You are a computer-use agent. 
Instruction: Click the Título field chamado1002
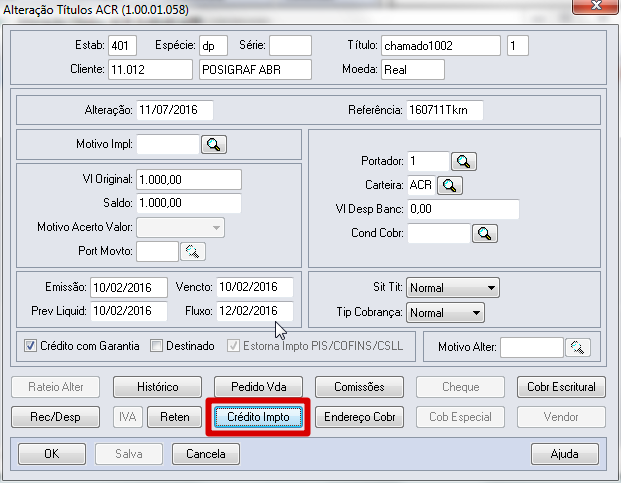point(441,46)
